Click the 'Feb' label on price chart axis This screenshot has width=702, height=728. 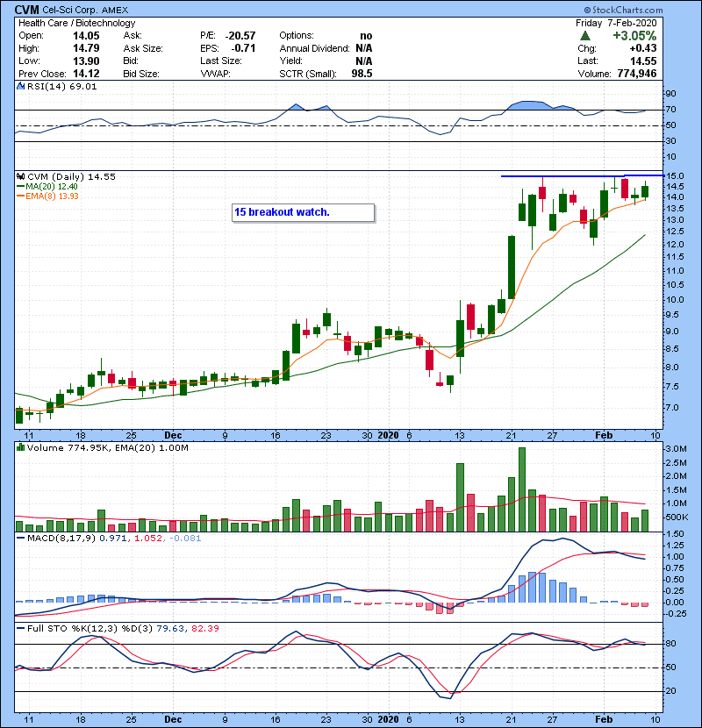[x=604, y=436]
